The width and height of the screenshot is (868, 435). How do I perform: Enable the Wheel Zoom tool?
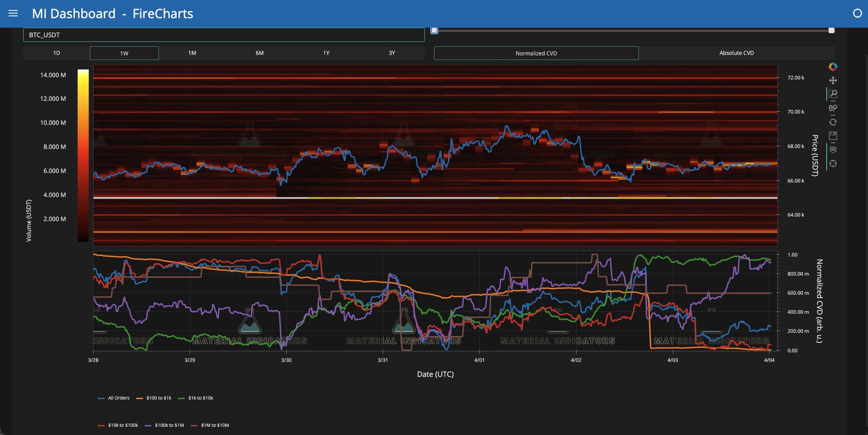click(833, 108)
